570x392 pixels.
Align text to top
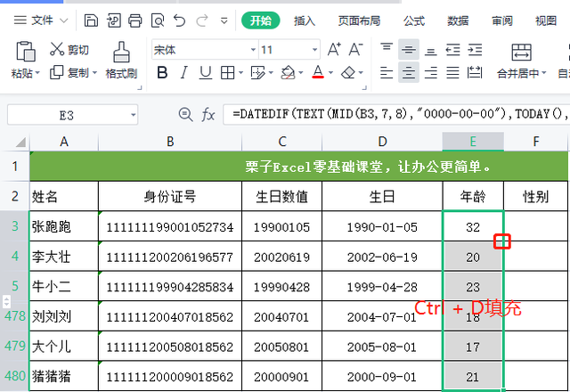coord(387,49)
